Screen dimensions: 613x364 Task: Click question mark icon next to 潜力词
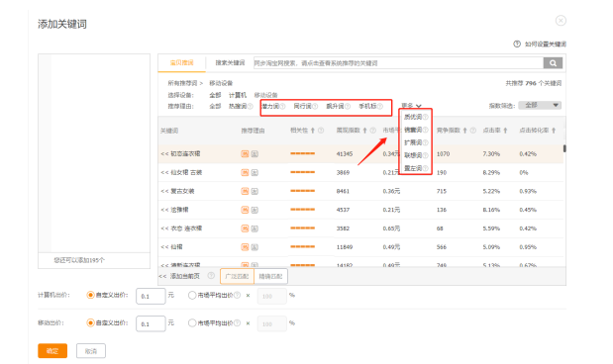tap(282, 106)
